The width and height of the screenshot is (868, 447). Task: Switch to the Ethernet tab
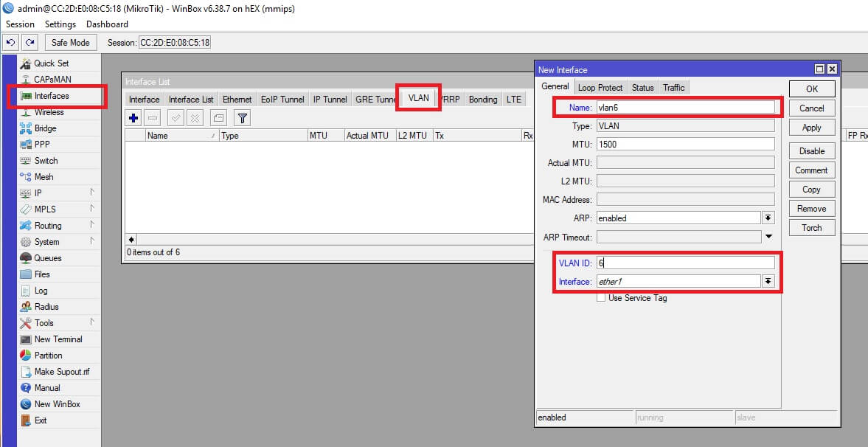[237, 100]
